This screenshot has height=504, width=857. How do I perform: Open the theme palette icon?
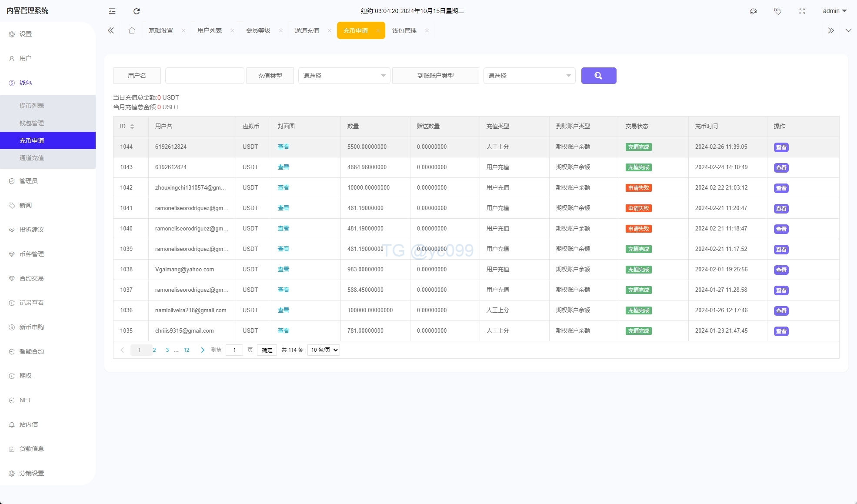(x=754, y=11)
